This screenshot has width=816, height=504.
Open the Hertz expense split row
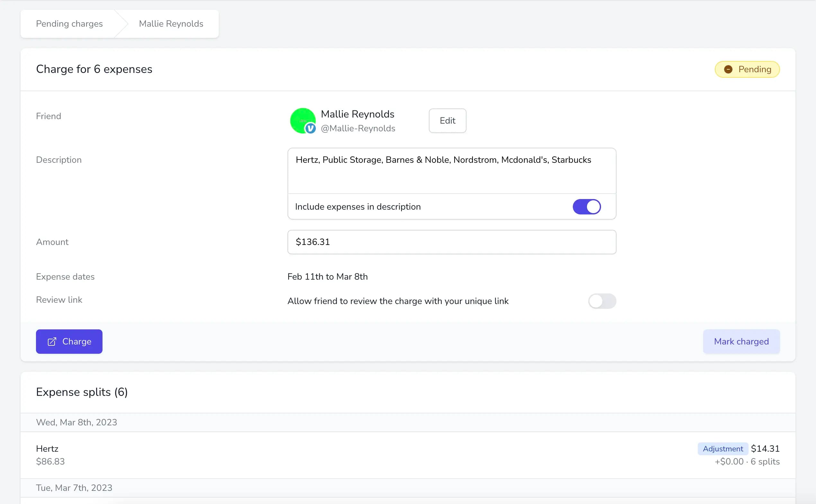point(408,455)
